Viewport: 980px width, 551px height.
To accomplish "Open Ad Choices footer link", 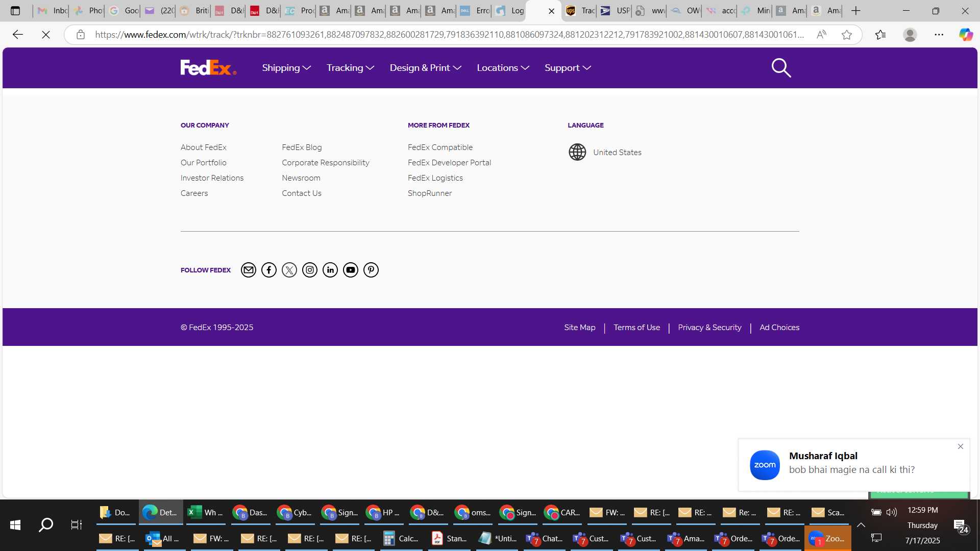I will (x=779, y=328).
